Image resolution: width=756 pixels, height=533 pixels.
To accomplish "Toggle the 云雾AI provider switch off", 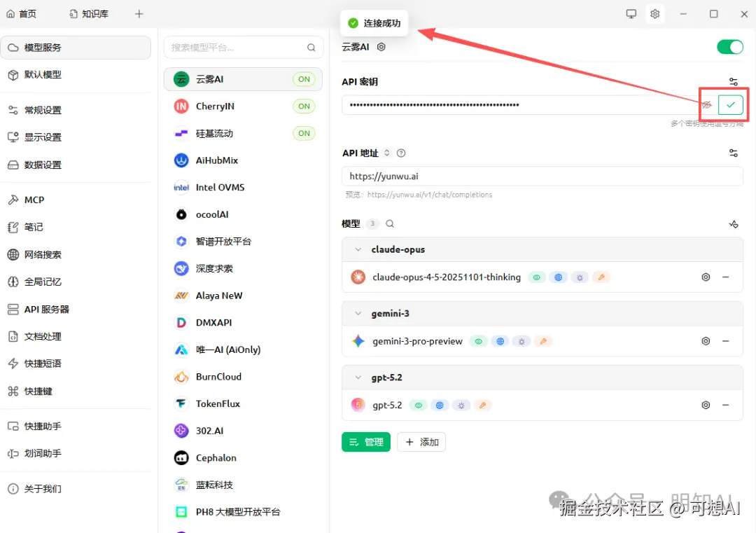I will pos(730,47).
